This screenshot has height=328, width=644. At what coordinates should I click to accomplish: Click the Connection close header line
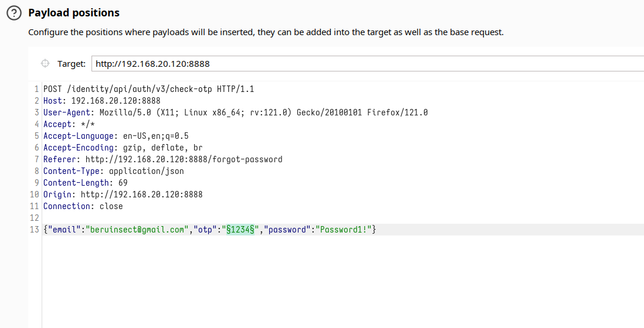pos(83,206)
